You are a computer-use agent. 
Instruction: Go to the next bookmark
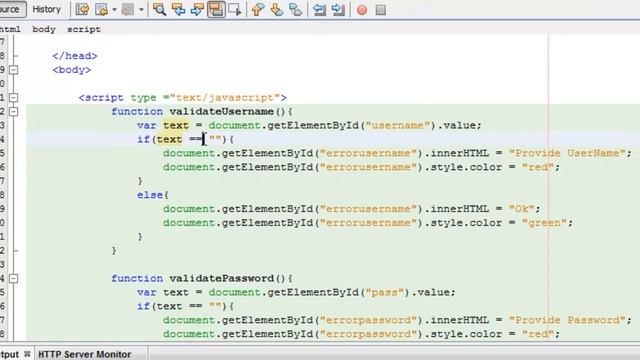click(277, 9)
